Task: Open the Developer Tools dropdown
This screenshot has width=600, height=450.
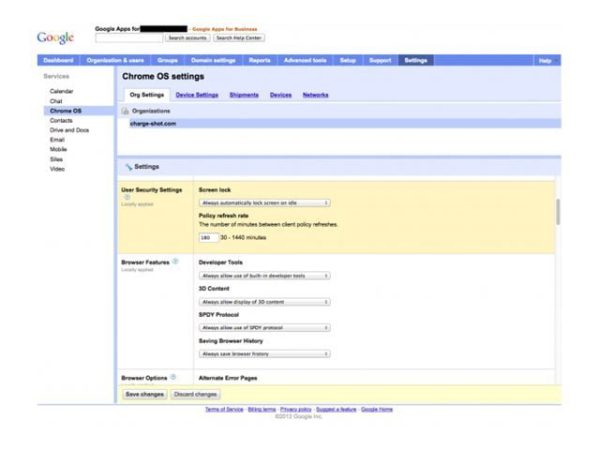Action: (264, 275)
